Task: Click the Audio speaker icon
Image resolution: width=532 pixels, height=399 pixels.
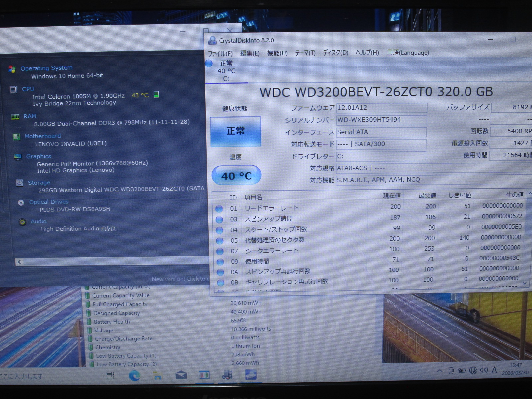Action: pos(22,222)
